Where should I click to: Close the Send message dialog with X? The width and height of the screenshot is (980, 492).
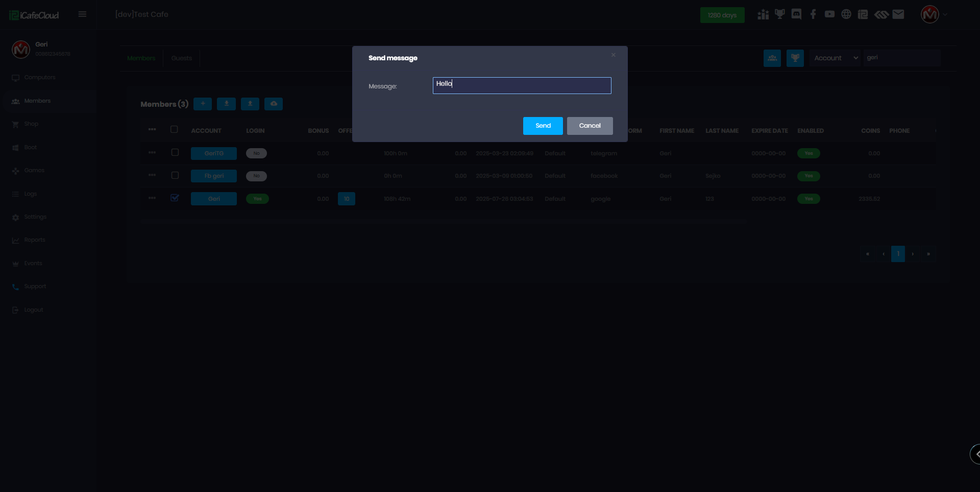(x=614, y=55)
